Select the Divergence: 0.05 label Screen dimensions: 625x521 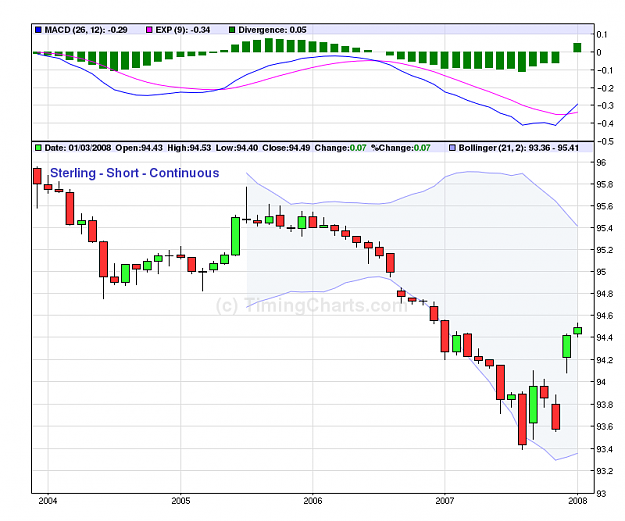[x=272, y=30]
